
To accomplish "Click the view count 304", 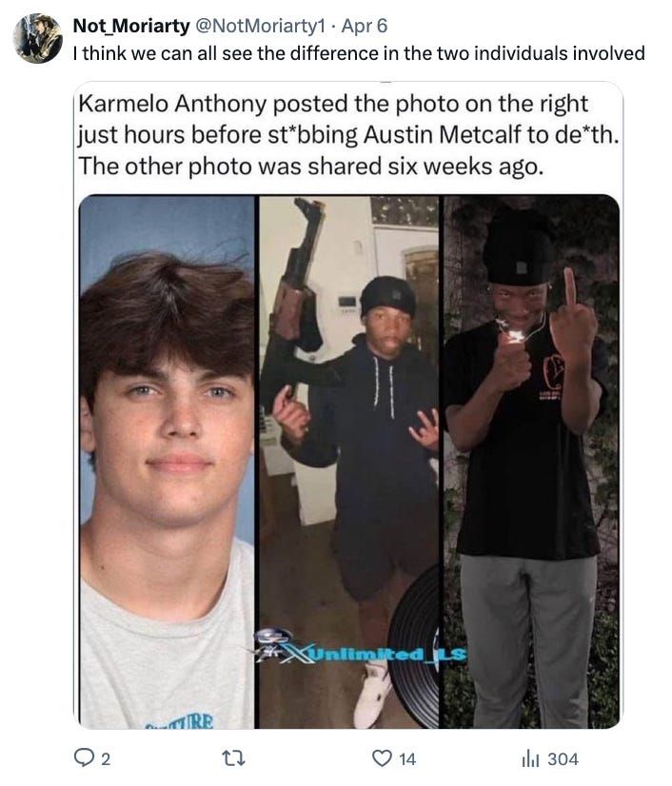I will click(x=563, y=759).
